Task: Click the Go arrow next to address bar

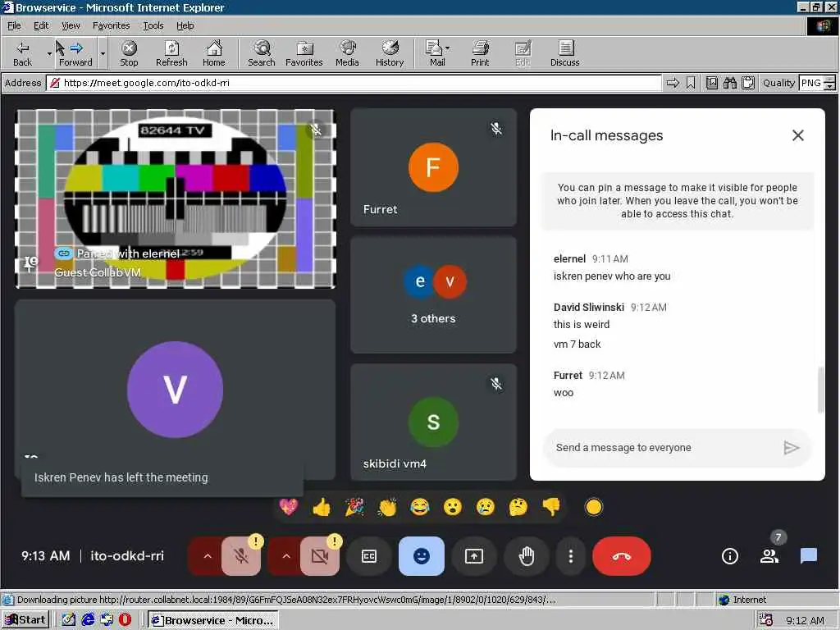Action: [x=673, y=83]
